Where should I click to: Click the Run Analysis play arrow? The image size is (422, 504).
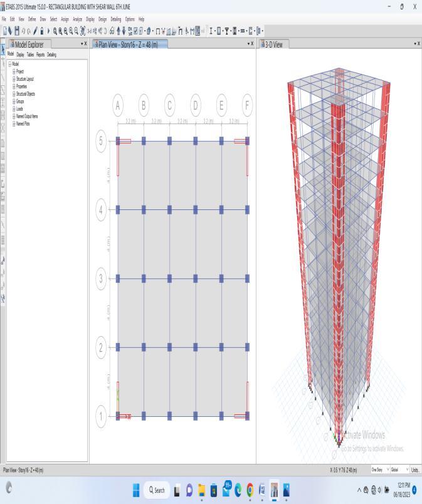pyautogui.click(x=48, y=31)
